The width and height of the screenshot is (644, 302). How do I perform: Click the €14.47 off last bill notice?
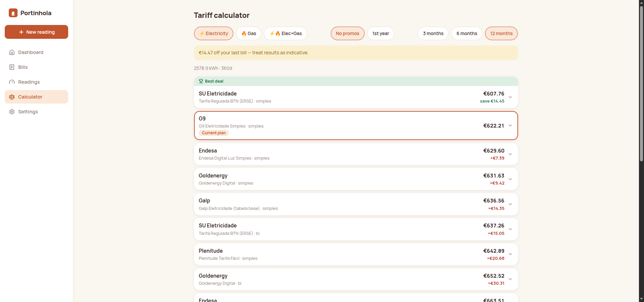coord(356,53)
